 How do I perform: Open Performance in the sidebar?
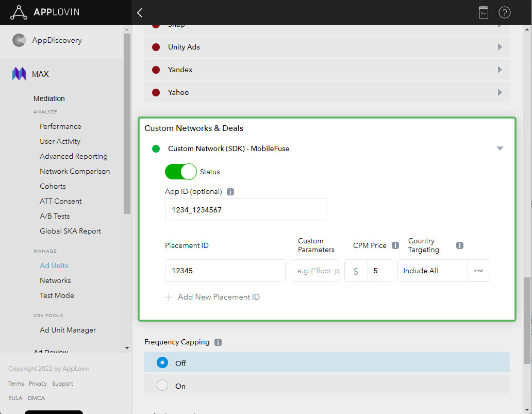(x=60, y=127)
